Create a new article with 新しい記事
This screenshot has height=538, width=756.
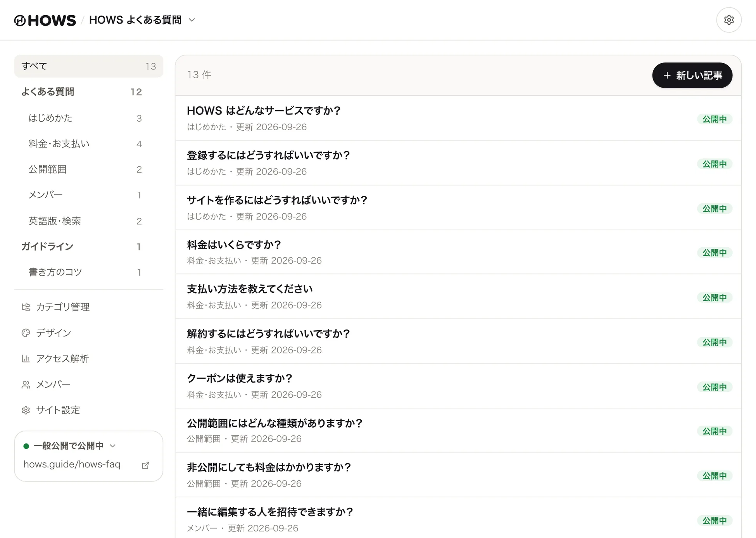[692, 75]
